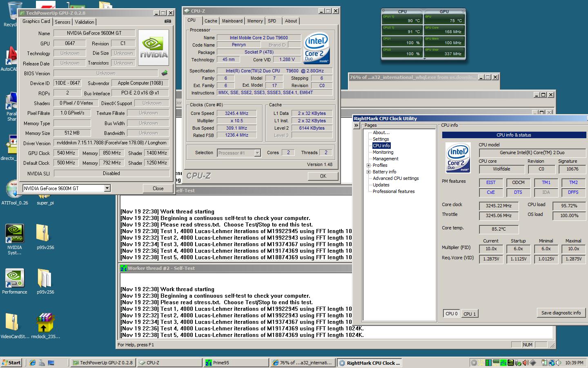588x368 pixels.
Task: Expand the Battery info tree node
Action: tap(368, 172)
